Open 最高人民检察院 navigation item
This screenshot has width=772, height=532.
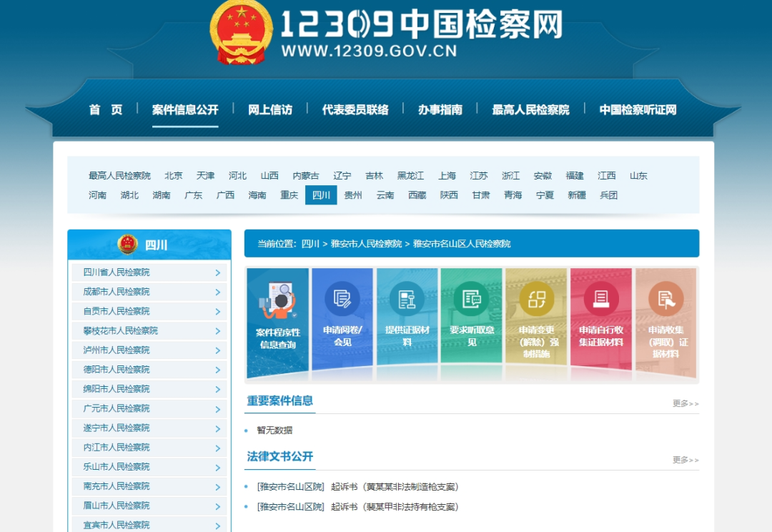(530, 109)
